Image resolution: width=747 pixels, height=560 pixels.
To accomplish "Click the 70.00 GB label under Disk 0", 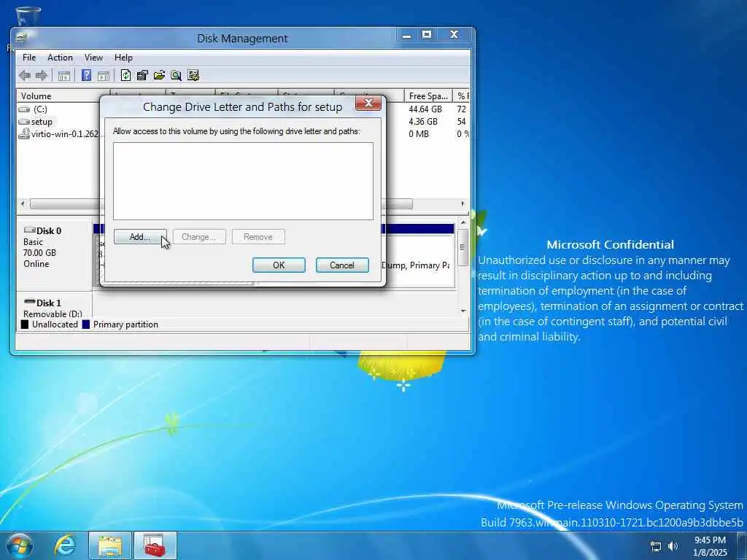I will pyautogui.click(x=39, y=253).
